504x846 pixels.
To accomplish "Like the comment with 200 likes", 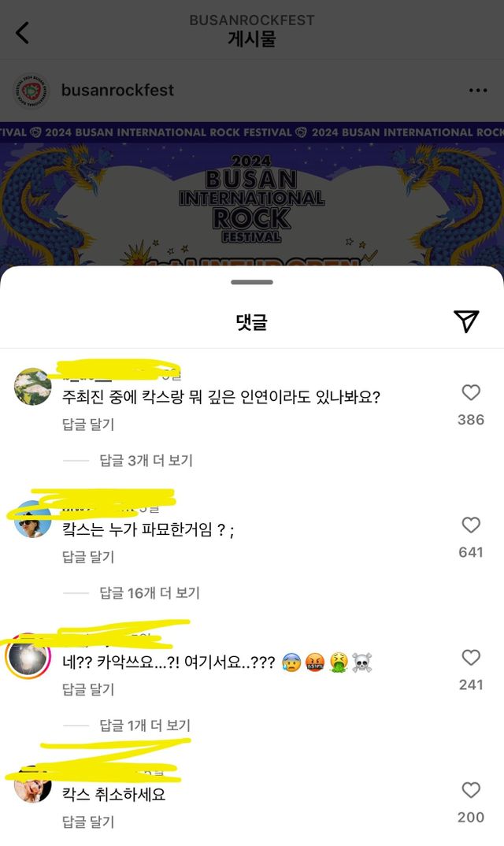I will pos(471,790).
